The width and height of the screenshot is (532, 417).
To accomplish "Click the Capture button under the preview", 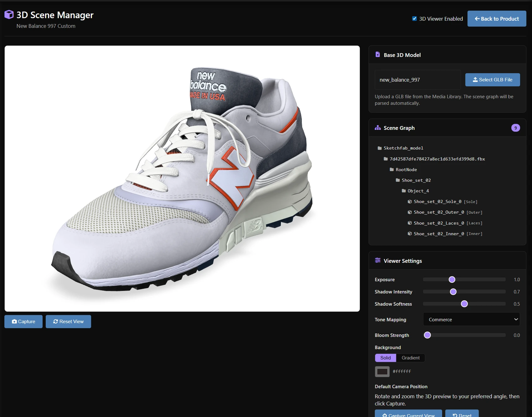I will 23,322.
